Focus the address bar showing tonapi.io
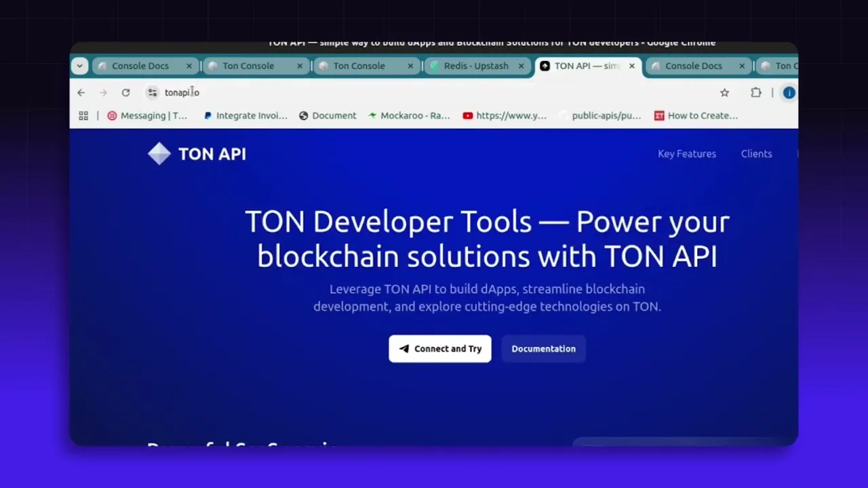Screen dimensions: 868x488 coord(434,92)
